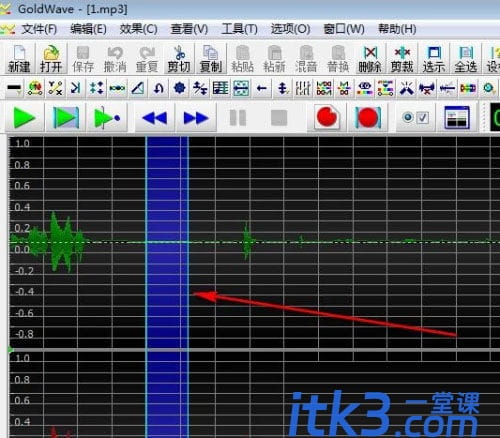This screenshot has height=438, width=500.
Task: Open the 工具(T) tools menu
Action: click(x=239, y=29)
